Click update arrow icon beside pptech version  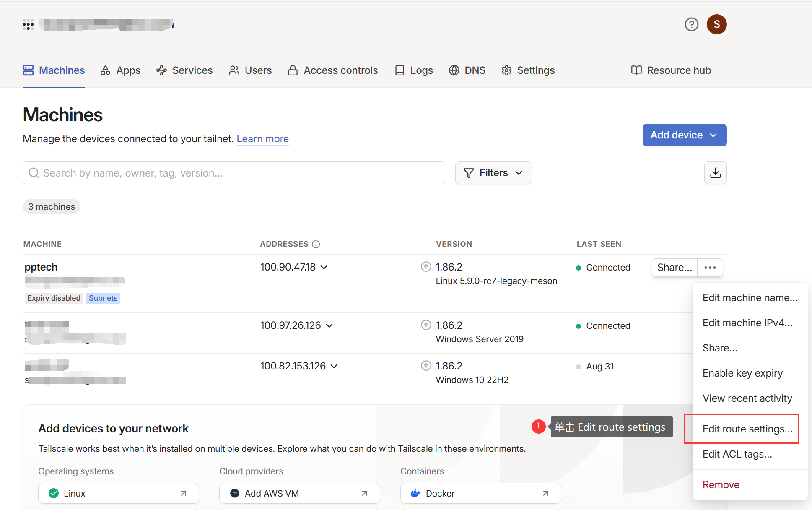[x=426, y=267]
